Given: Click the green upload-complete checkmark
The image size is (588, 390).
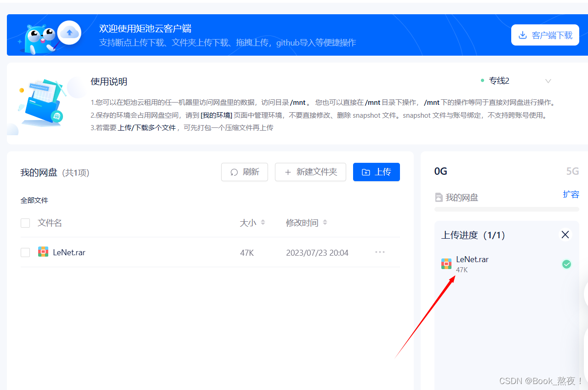Looking at the screenshot, I should pyautogui.click(x=567, y=264).
